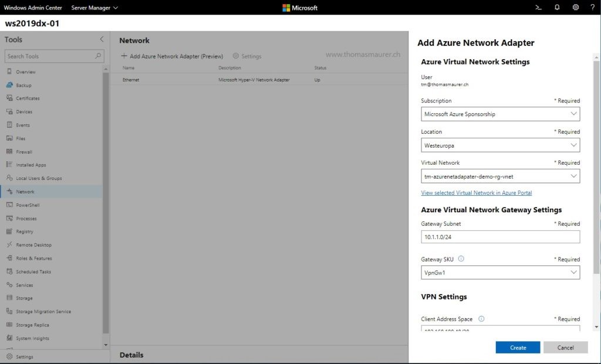Follow View selected Virtual Network in Azure Portal link
601x364 pixels.
477,193
